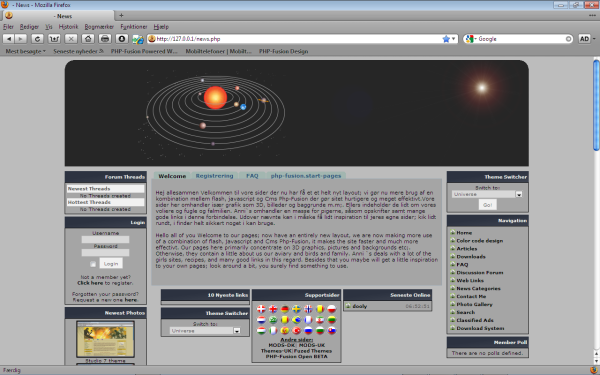Click the Login button
The width and height of the screenshot is (600, 375).
[111, 264]
